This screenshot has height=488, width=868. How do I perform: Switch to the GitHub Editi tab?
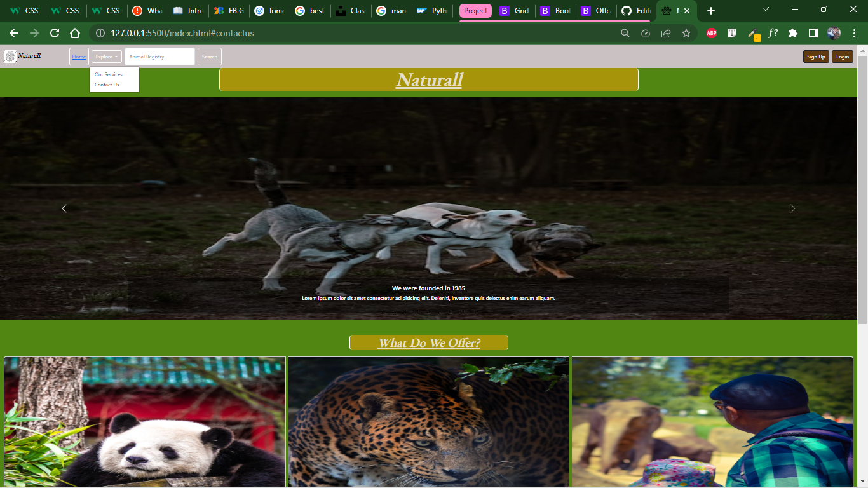tap(637, 11)
